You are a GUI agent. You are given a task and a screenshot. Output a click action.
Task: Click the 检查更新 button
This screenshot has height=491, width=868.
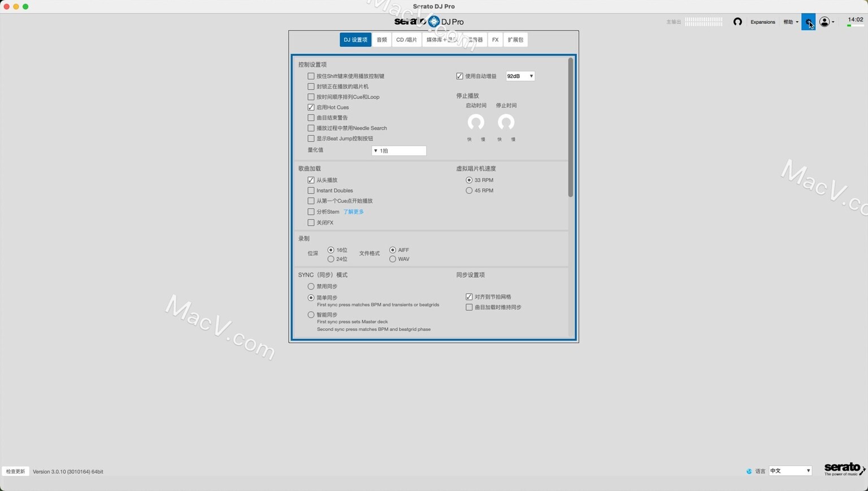[15, 471]
